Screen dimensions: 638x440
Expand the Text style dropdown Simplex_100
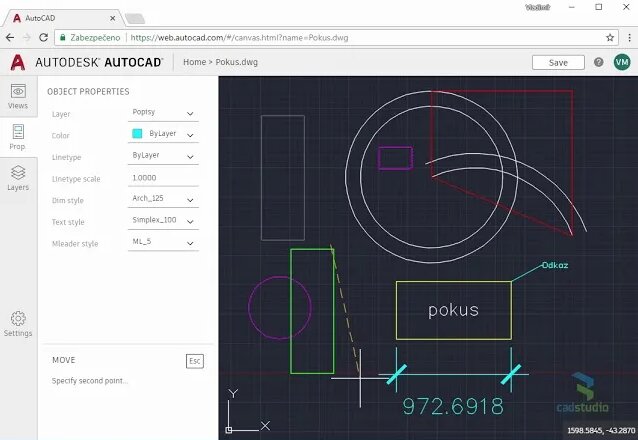coord(163,221)
